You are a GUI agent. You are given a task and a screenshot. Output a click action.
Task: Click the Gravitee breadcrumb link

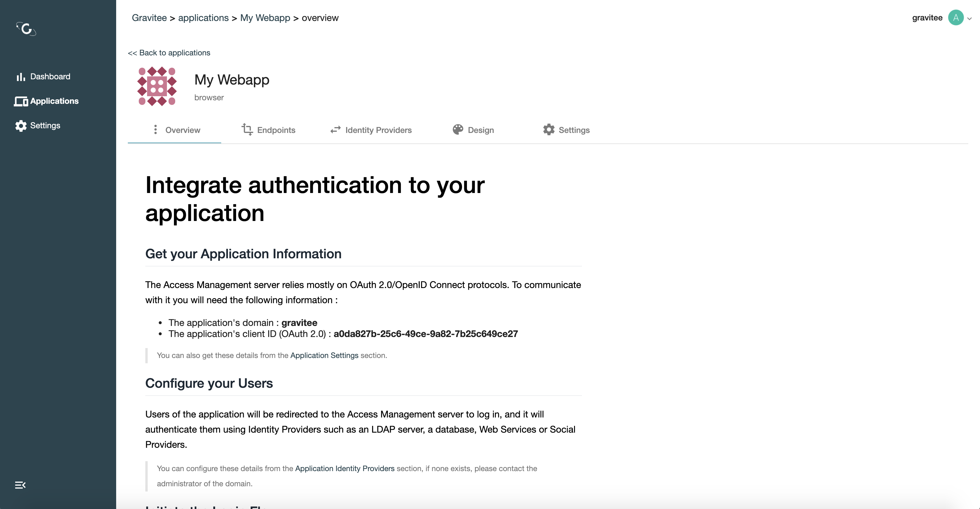coord(149,18)
